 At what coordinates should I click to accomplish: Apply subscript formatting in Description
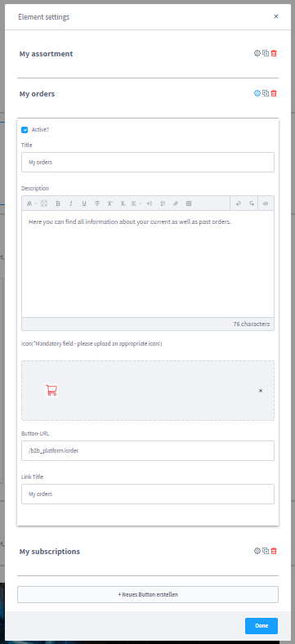coord(123,203)
